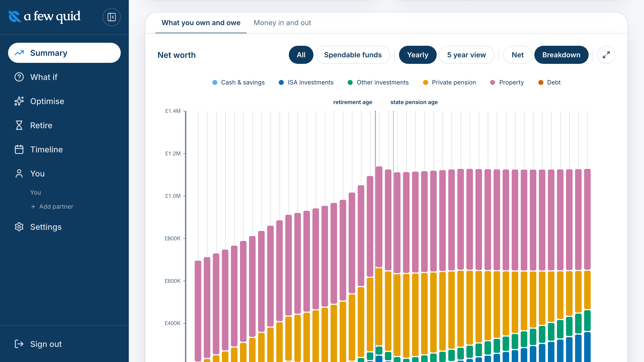The image size is (644, 362).
Task: Toggle Cash & savings legend entry
Action: [x=238, y=82]
